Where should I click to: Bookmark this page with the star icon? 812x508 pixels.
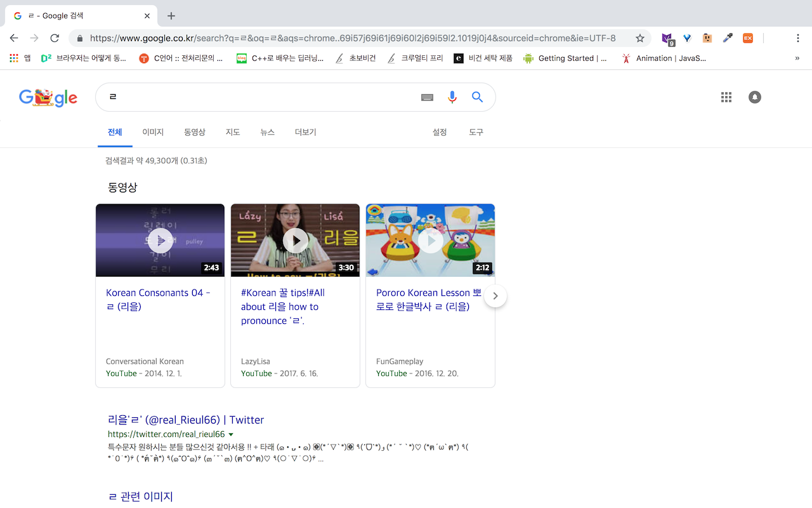639,38
